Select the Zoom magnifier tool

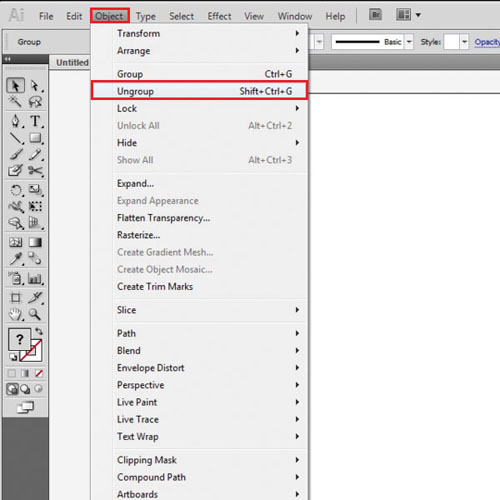[x=35, y=314]
